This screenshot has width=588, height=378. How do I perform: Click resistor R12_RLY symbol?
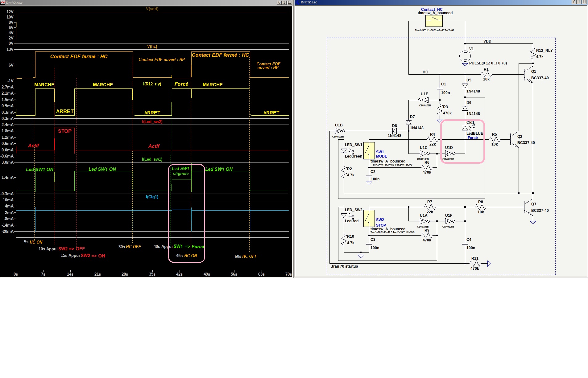pos(533,54)
